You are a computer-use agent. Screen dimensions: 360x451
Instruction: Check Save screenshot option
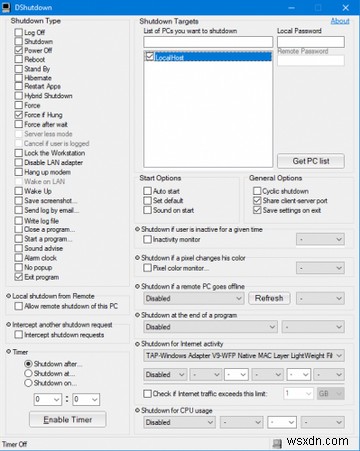[x=19, y=200]
